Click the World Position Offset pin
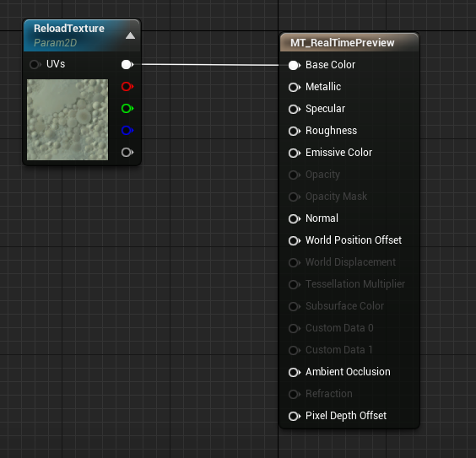 (x=295, y=240)
